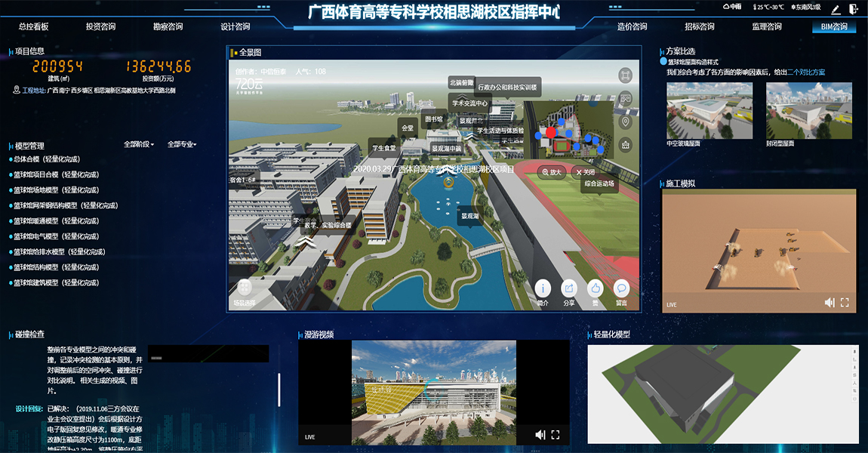Click the 场景选择 scene selection icon
The width and height of the screenshot is (868, 453).
point(244,288)
